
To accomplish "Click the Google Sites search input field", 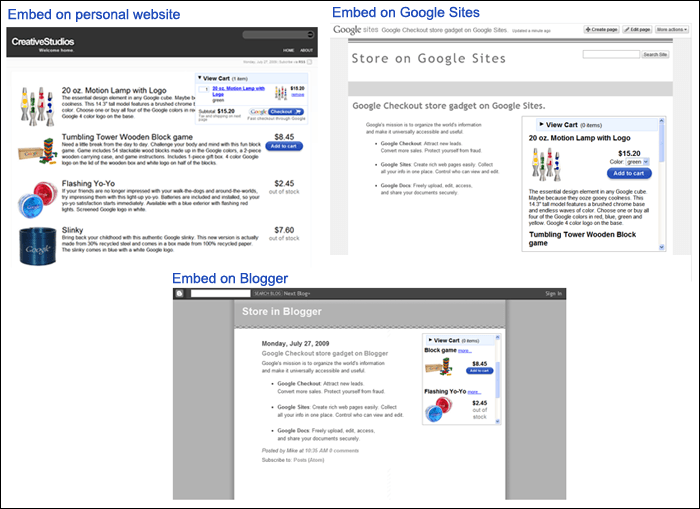I will point(611,54).
